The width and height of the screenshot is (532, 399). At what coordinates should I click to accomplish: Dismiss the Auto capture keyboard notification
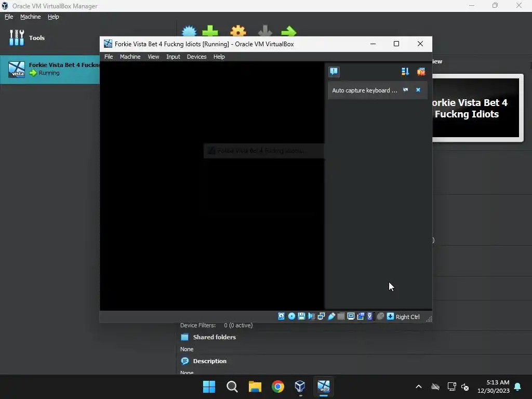point(418,90)
